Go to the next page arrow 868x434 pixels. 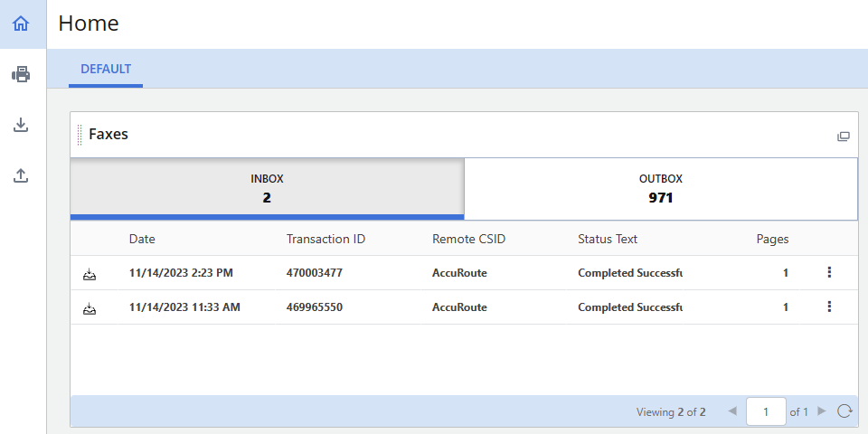822,411
